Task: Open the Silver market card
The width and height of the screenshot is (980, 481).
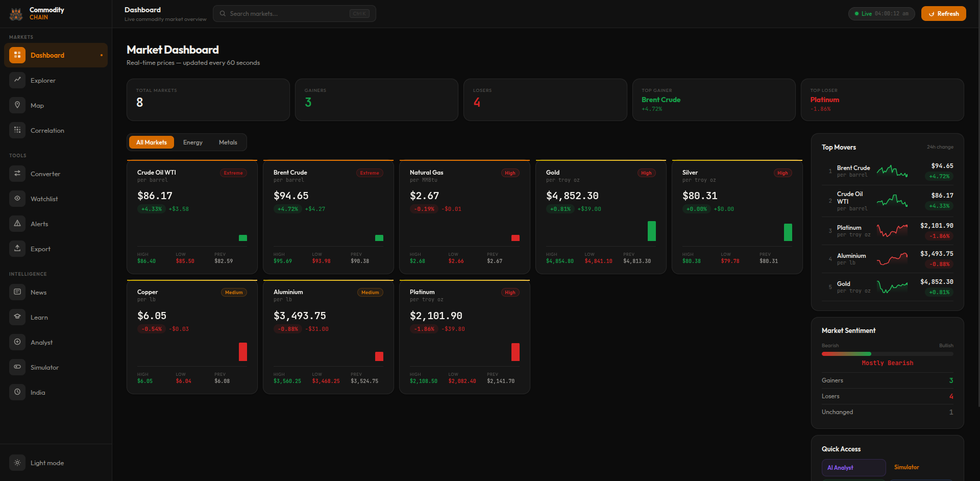Action: point(737,217)
